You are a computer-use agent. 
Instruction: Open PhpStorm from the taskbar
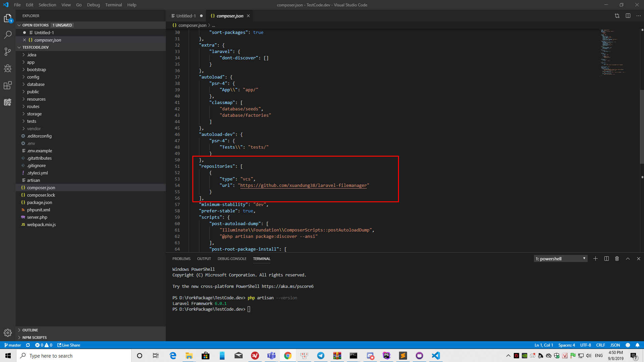[387, 356]
